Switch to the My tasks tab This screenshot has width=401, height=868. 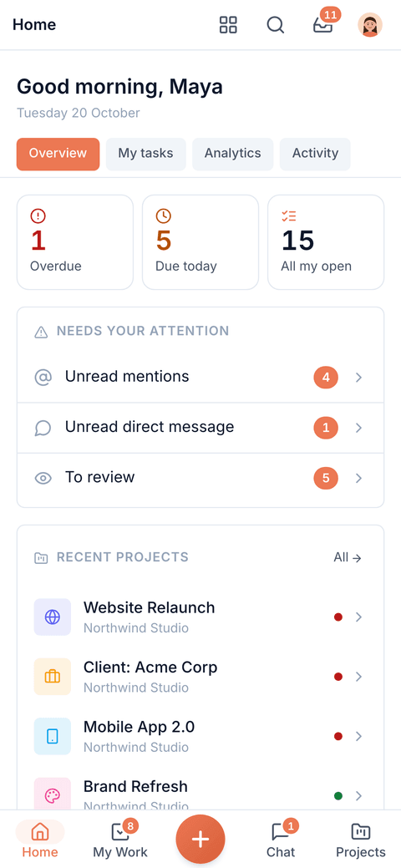(x=145, y=154)
